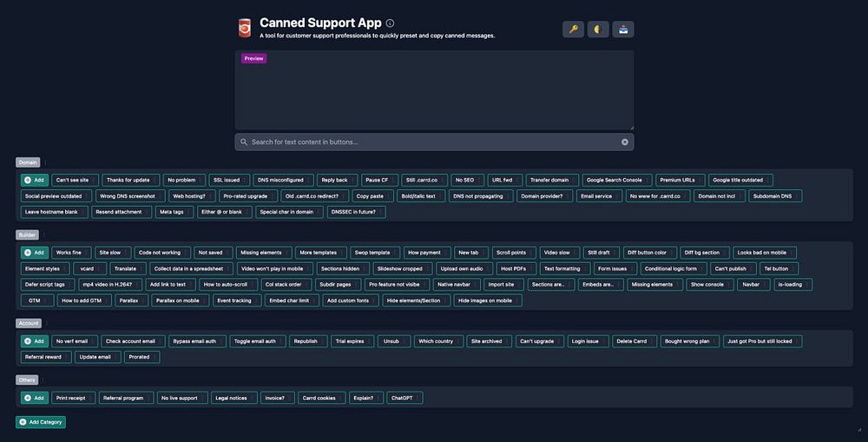The width and height of the screenshot is (868, 442).
Task: Click the No verf email button
Action: 75,341
